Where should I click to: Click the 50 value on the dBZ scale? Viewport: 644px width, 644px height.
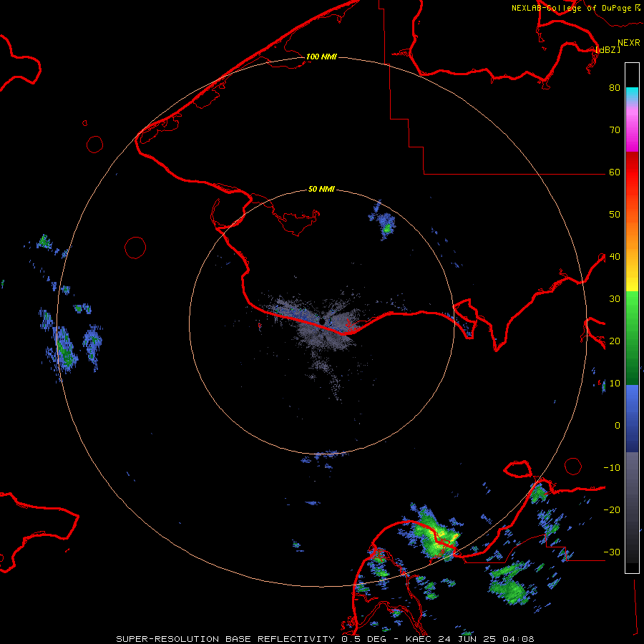(615, 215)
